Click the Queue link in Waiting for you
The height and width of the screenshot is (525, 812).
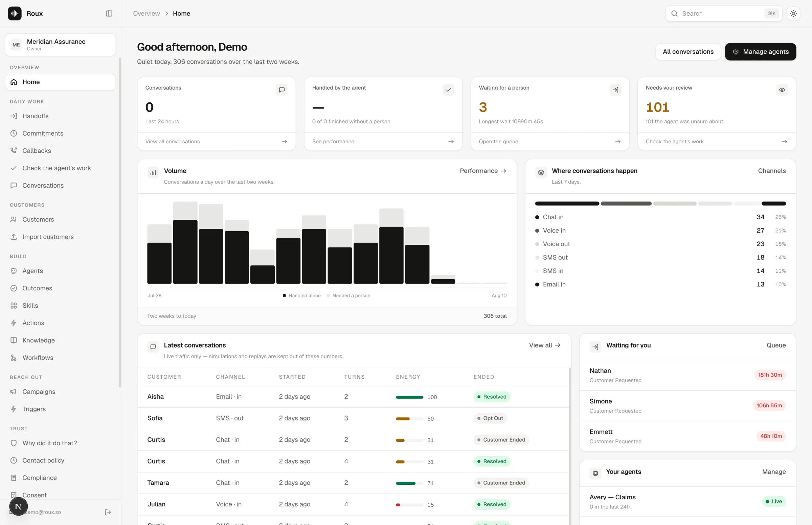(x=776, y=345)
